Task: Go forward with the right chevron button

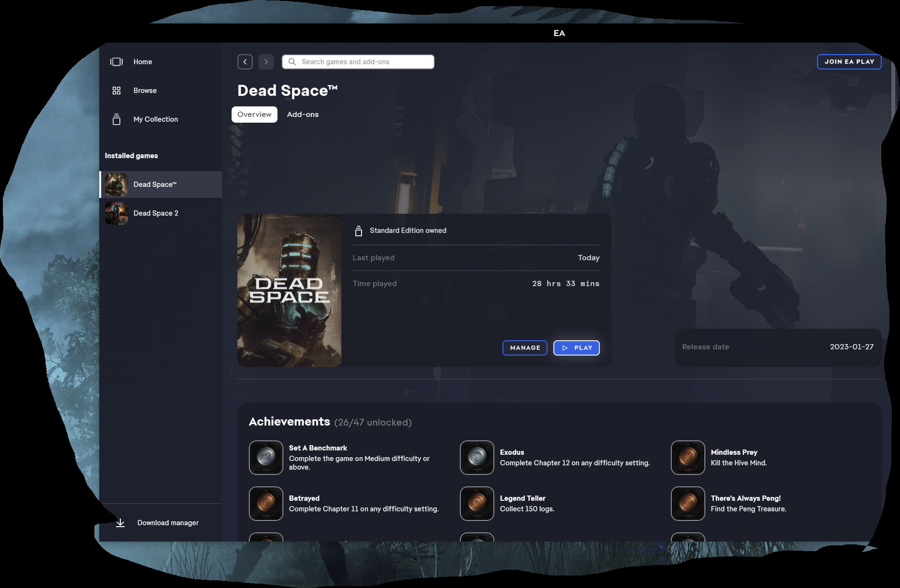Action: (x=266, y=62)
